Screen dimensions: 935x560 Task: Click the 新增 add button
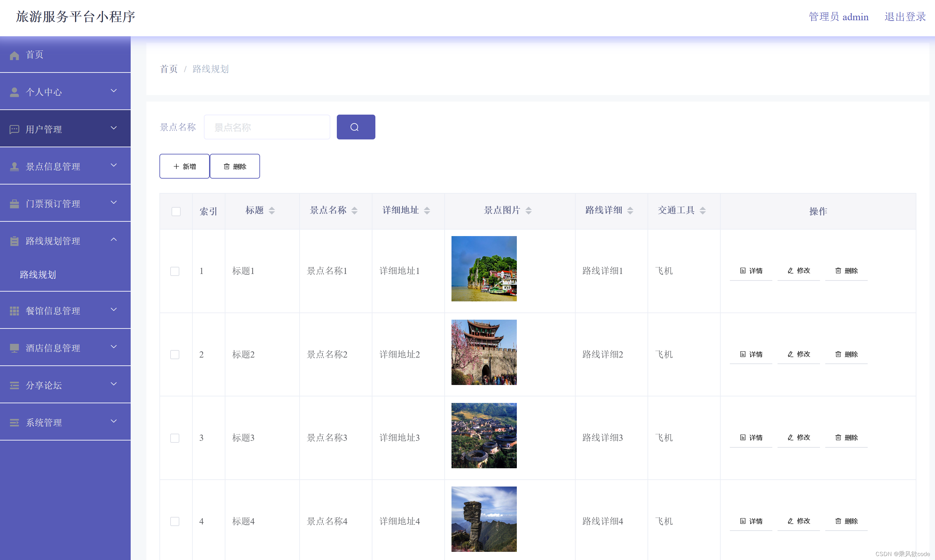point(184,167)
